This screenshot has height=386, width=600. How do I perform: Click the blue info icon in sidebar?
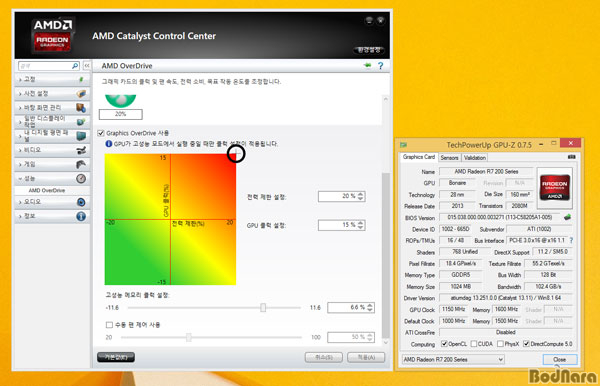click(x=81, y=216)
